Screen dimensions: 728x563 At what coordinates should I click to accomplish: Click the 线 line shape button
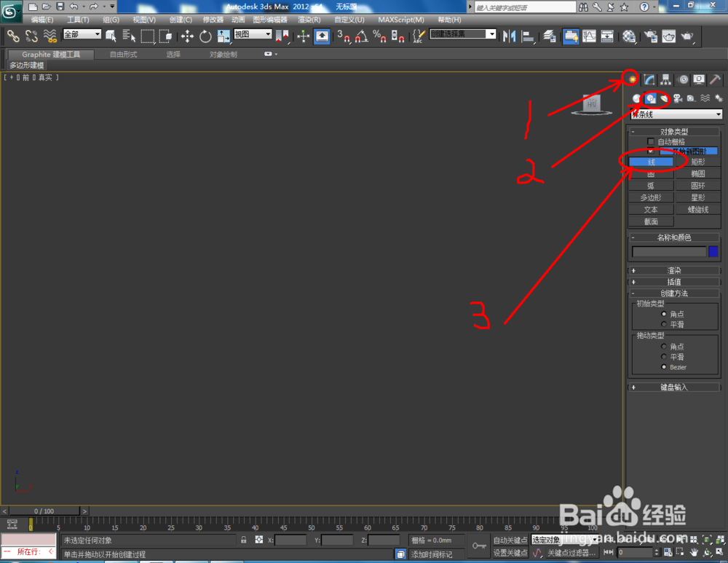tap(651, 162)
